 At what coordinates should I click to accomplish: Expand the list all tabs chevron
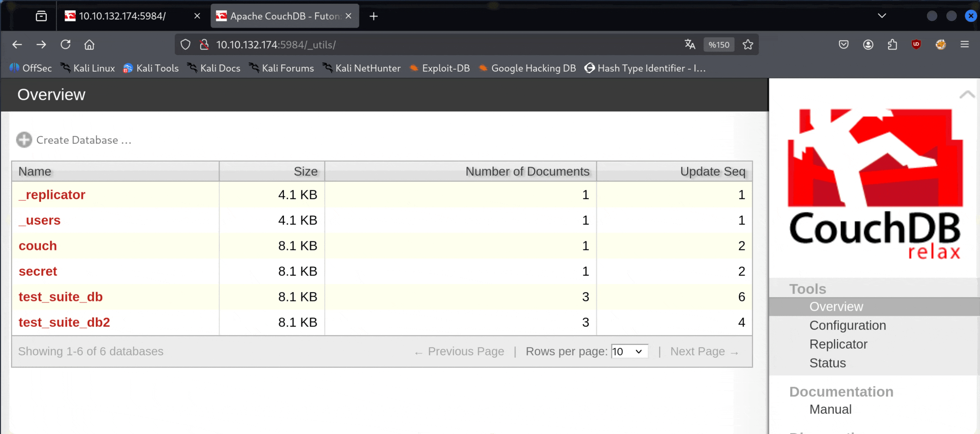pos(882,16)
